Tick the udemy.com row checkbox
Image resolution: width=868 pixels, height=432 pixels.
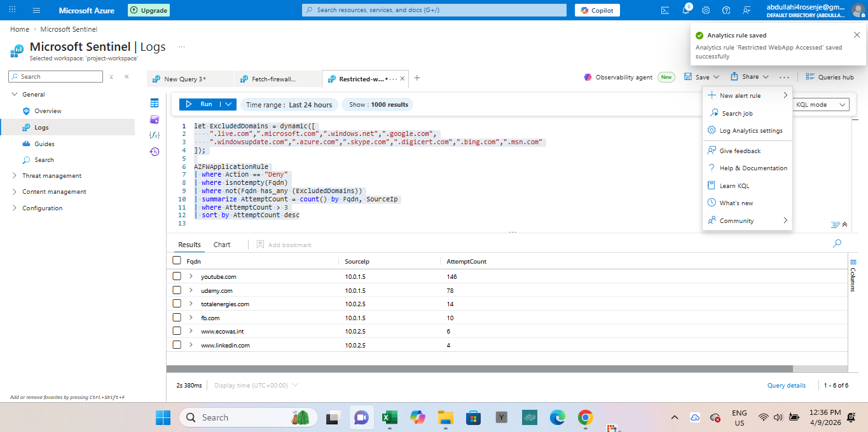click(x=177, y=290)
